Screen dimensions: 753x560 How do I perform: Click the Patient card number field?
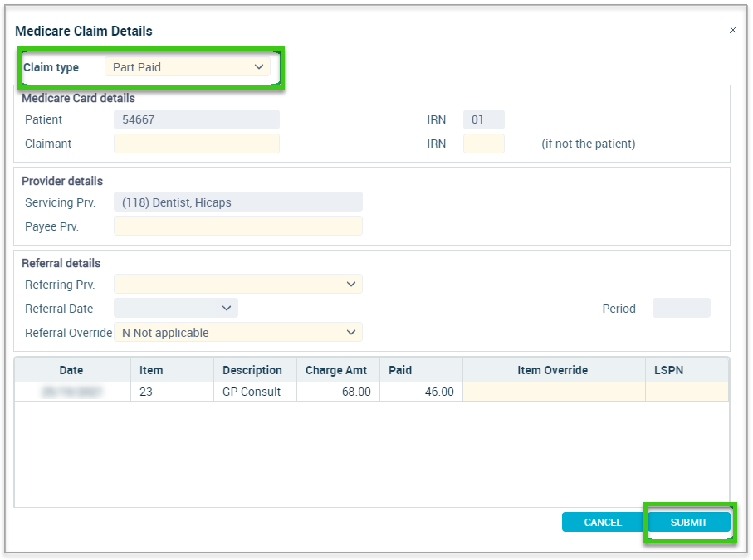click(x=197, y=119)
